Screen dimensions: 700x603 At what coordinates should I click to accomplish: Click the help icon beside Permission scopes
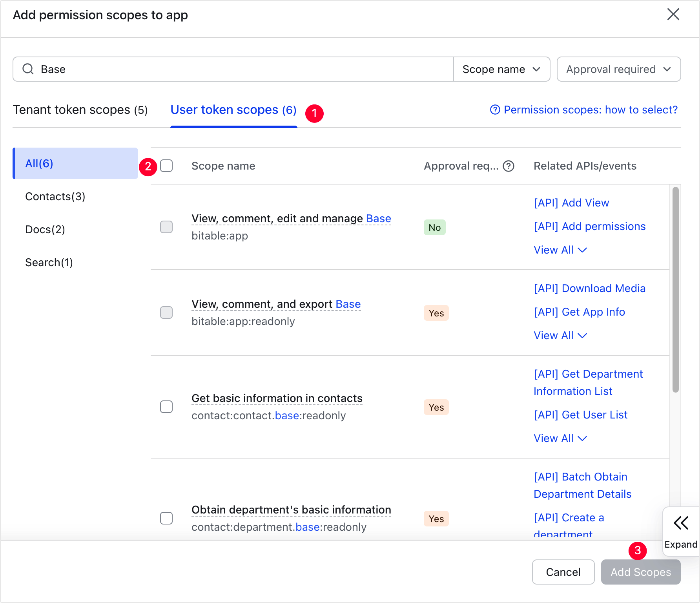495,110
